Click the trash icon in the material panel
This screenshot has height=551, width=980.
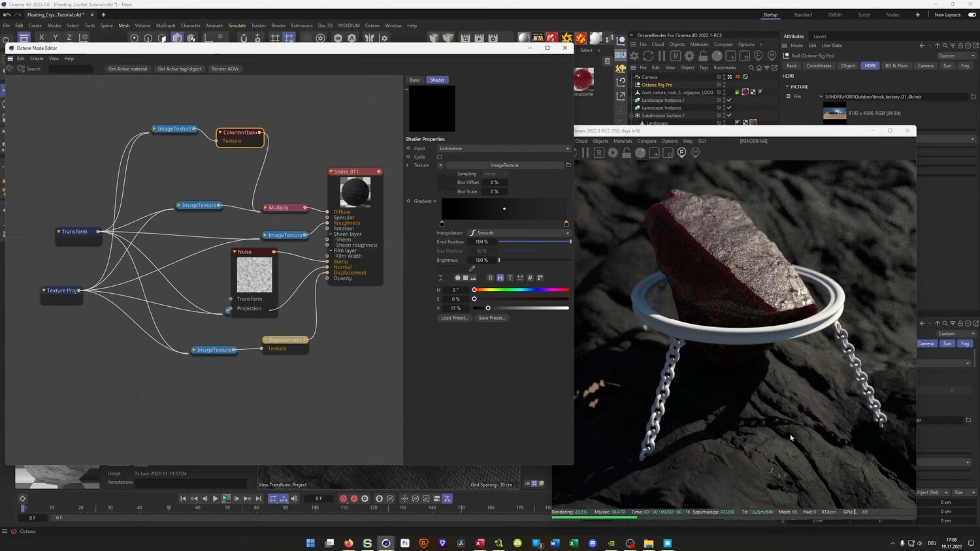tap(607, 61)
